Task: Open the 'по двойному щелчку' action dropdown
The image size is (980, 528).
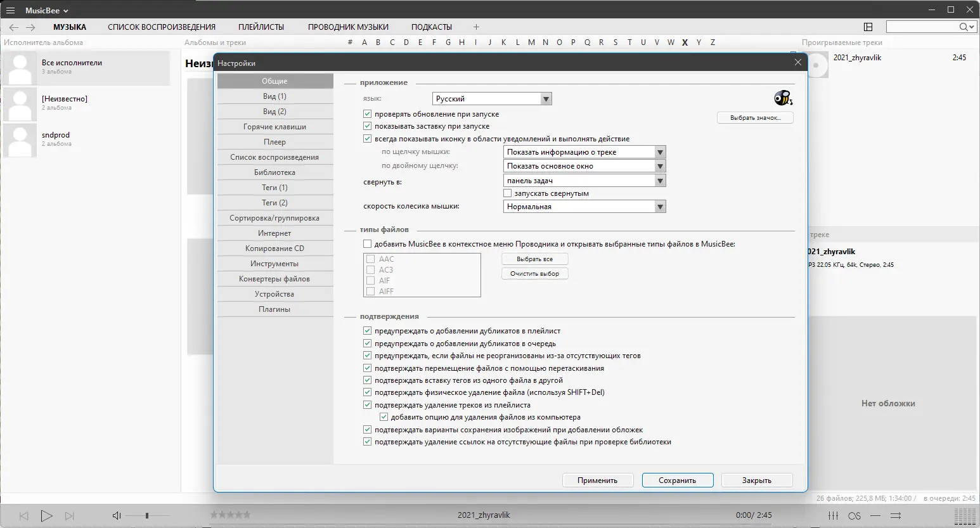Action: tap(584, 166)
